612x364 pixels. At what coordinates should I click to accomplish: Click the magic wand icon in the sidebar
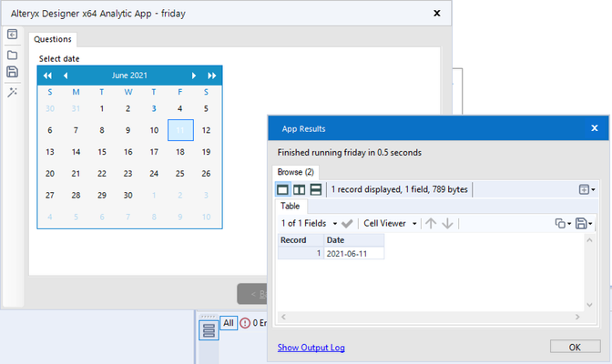pyautogui.click(x=12, y=93)
